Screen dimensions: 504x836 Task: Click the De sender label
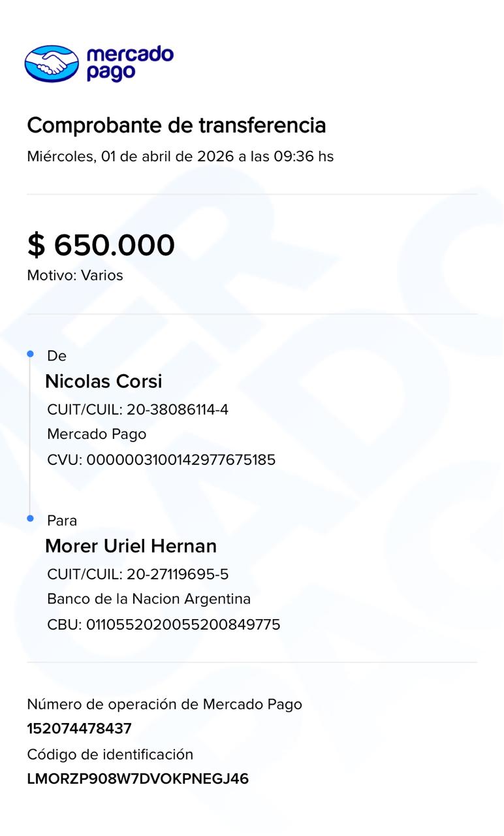point(57,356)
